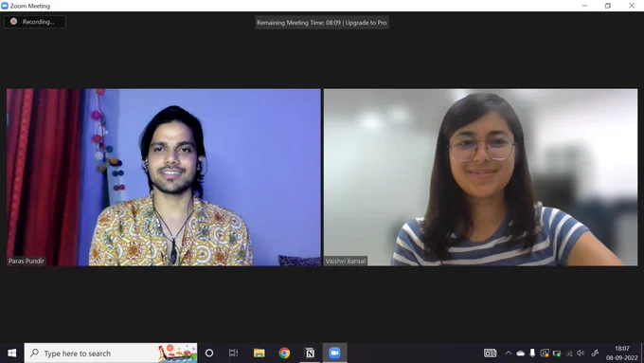Screen dimensions: 644x363
Task: Click the battery status tray icon
Action: [x=557, y=354]
